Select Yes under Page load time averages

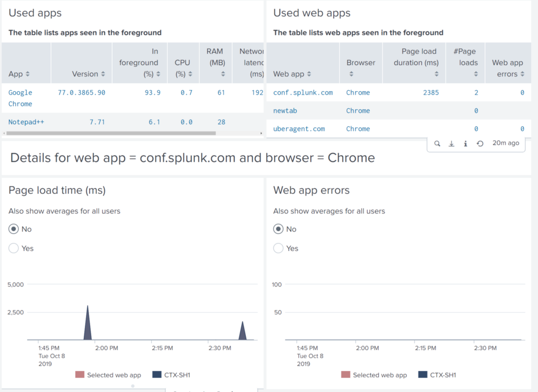click(14, 248)
